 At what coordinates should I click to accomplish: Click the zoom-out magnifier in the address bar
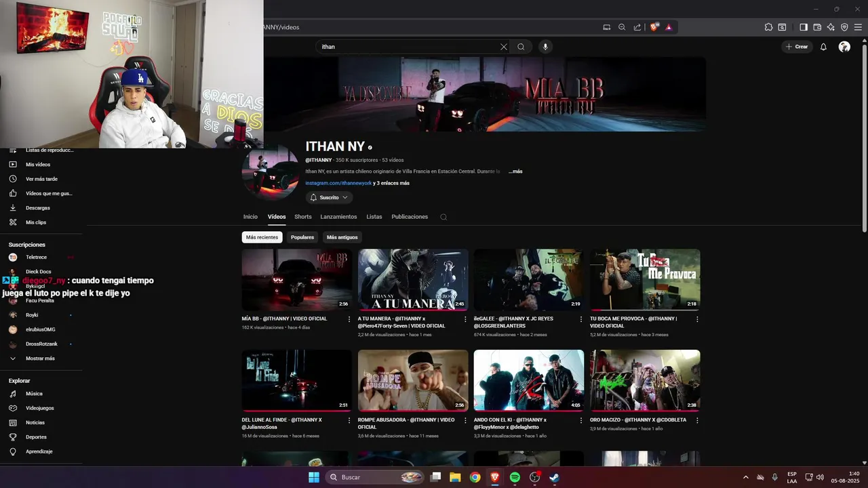coord(622,27)
